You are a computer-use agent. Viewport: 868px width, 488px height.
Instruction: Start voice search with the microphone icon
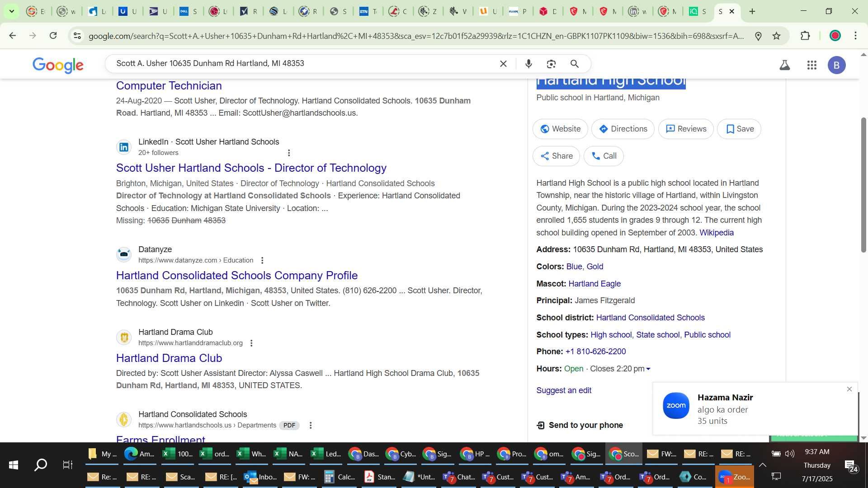click(x=528, y=64)
